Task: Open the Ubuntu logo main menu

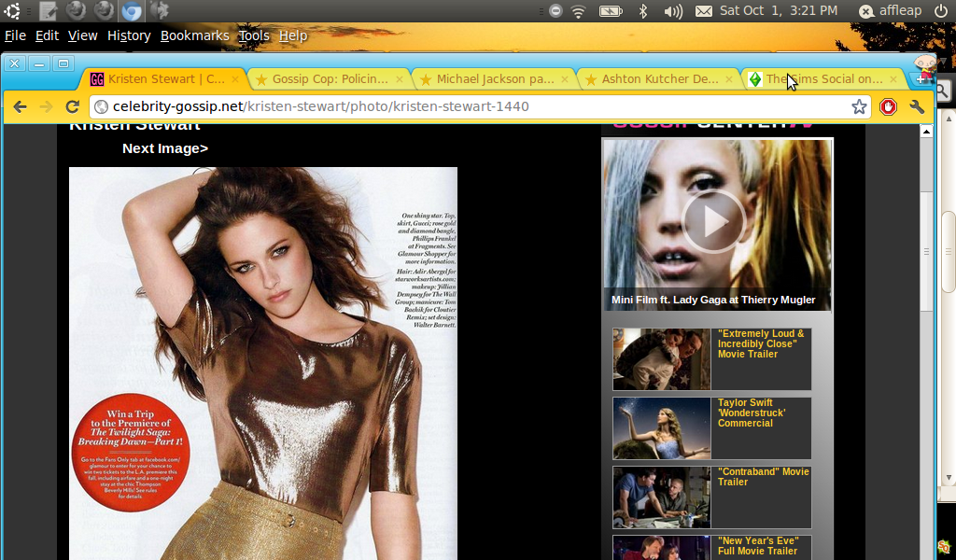Action: [x=11, y=10]
